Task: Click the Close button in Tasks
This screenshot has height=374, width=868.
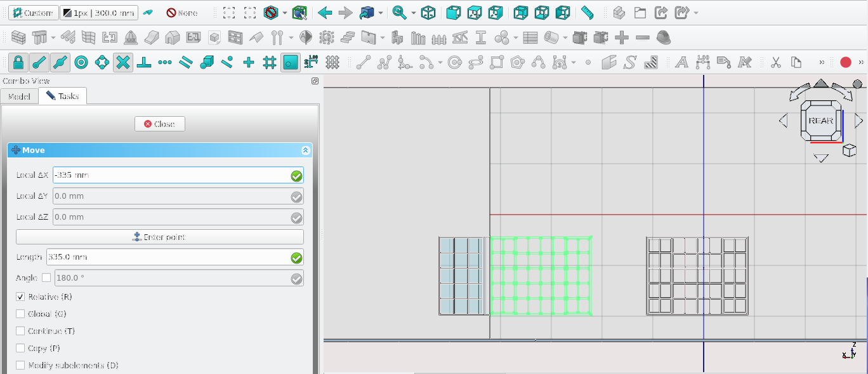Action: pos(160,124)
